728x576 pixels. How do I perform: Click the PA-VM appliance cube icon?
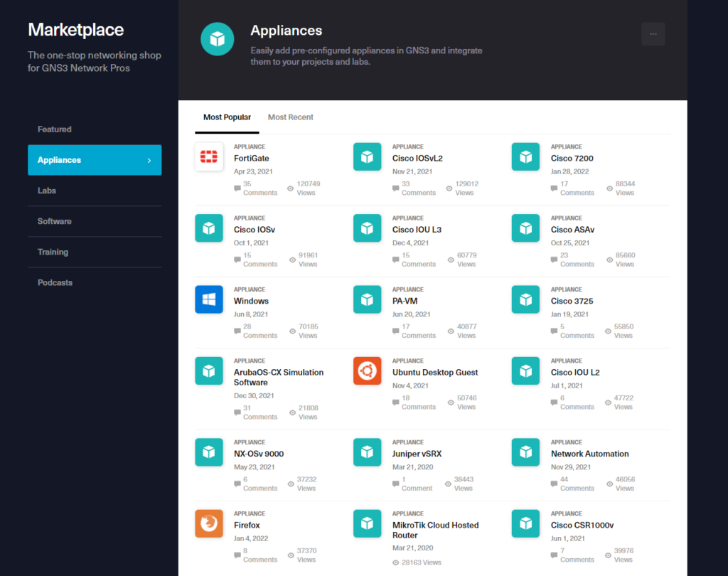[x=367, y=299]
